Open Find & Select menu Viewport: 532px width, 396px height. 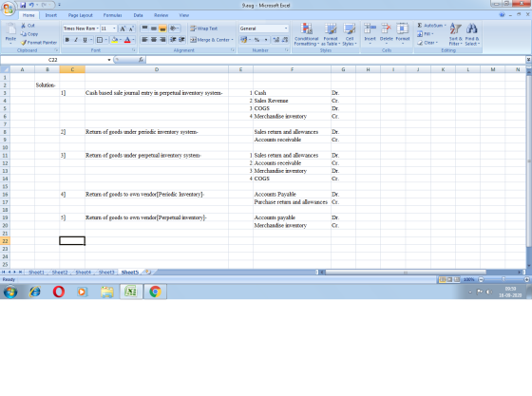472,34
